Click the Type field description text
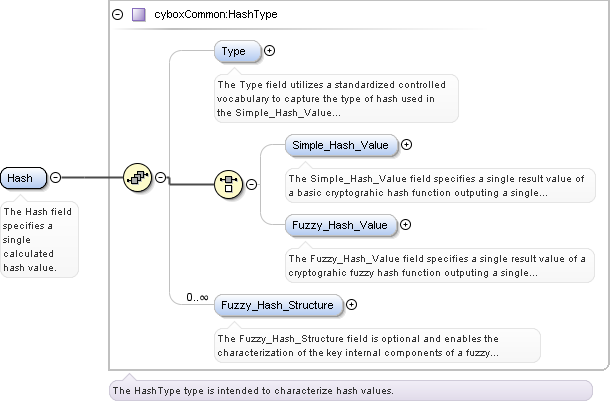This screenshot has height=404, width=611. click(336, 98)
